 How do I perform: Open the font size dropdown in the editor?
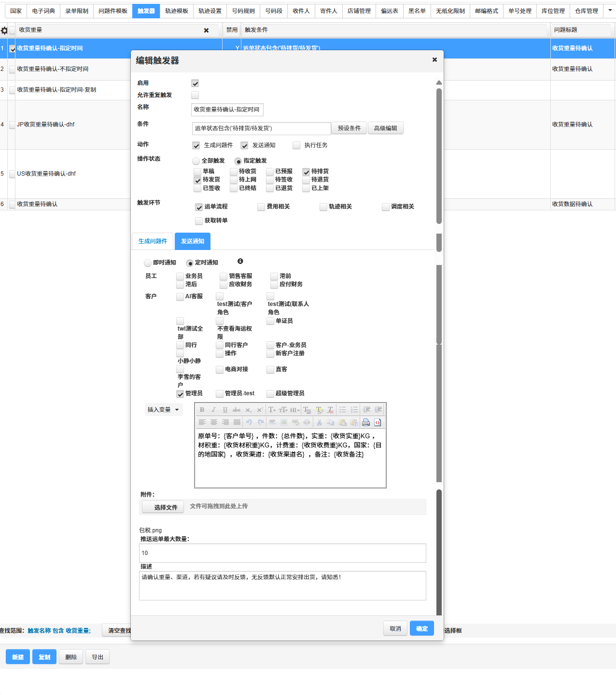point(283,410)
